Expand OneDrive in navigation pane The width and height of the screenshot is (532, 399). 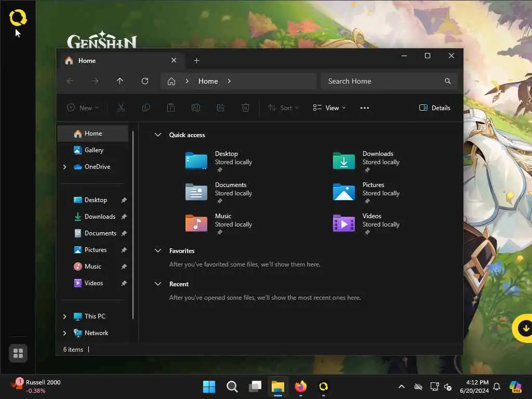(64, 167)
